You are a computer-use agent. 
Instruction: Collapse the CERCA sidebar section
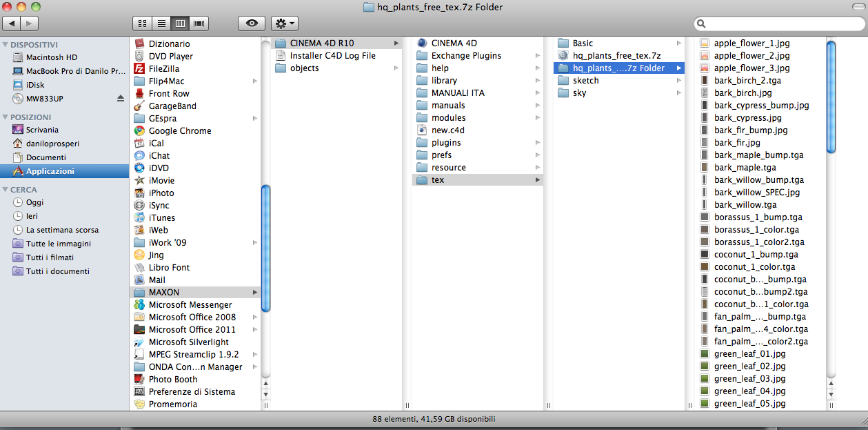coord(6,189)
